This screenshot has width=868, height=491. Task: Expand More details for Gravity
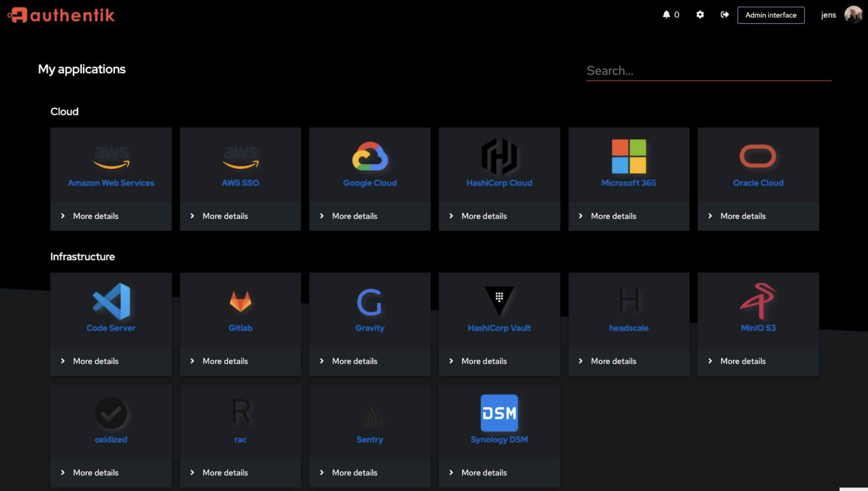[370, 361]
